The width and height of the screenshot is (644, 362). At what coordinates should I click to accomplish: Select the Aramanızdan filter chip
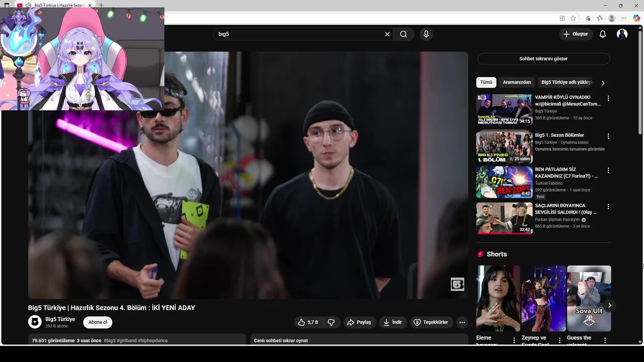click(x=517, y=82)
